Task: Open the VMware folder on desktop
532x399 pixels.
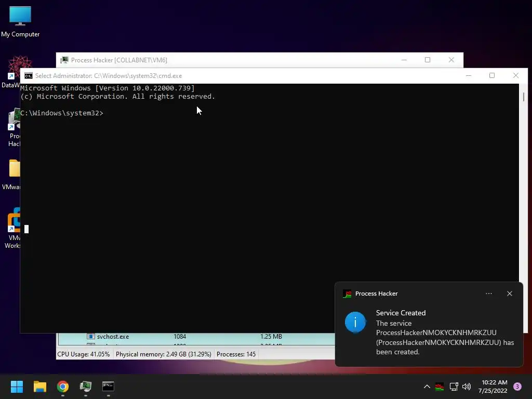Action: (x=11, y=175)
